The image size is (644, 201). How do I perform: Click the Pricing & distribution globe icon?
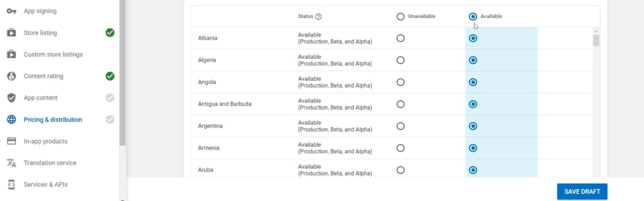point(12,119)
